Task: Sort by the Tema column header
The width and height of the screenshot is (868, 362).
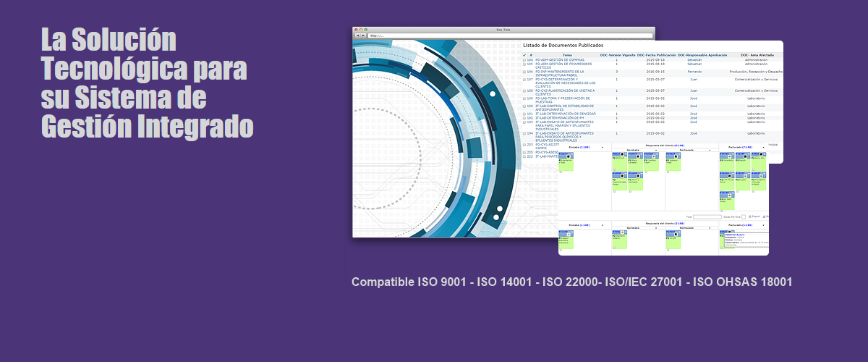Action: pos(567,55)
